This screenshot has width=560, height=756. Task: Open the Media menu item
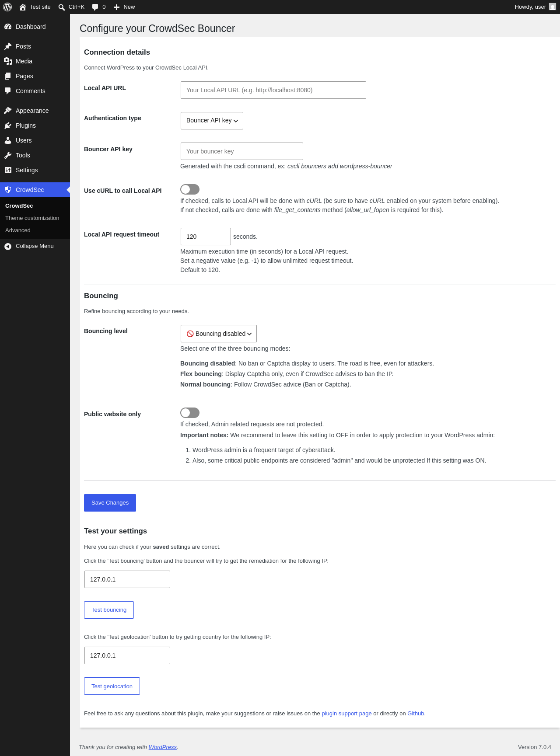35,61
